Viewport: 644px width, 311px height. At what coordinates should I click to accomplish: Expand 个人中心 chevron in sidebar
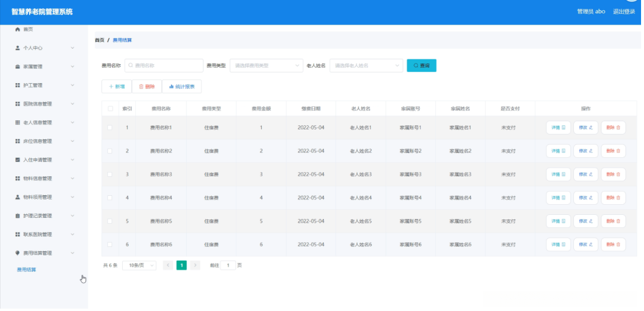[72, 48]
